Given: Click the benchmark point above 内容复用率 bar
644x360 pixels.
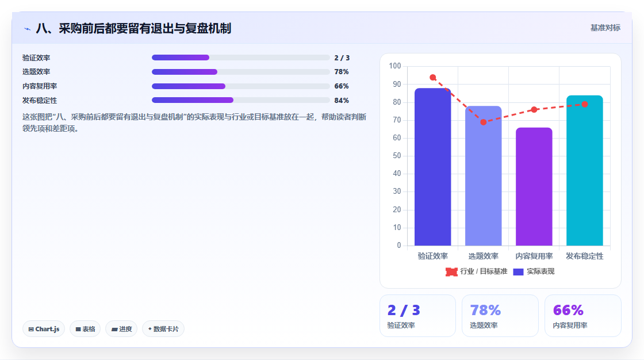Looking at the screenshot, I should tap(534, 110).
